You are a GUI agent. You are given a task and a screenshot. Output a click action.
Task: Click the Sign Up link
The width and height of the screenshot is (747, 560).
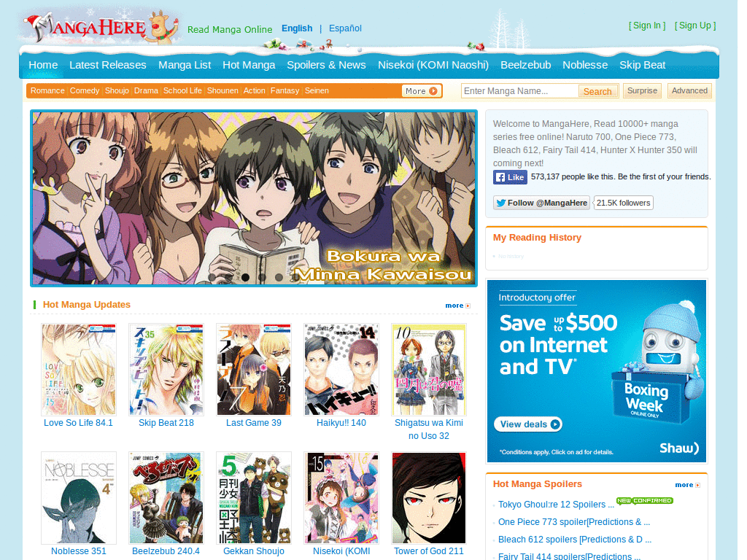pyautogui.click(x=695, y=26)
